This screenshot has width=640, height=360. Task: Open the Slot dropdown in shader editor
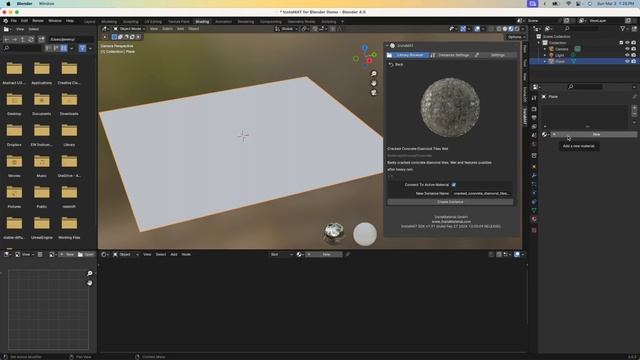(x=281, y=254)
